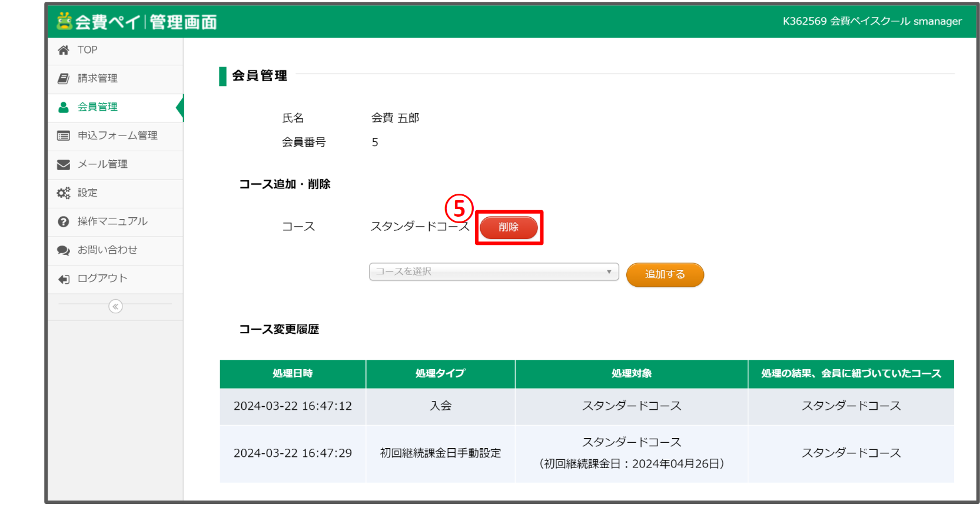Click the speech bubble icon for お問い合わせ

tap(64, 250)
